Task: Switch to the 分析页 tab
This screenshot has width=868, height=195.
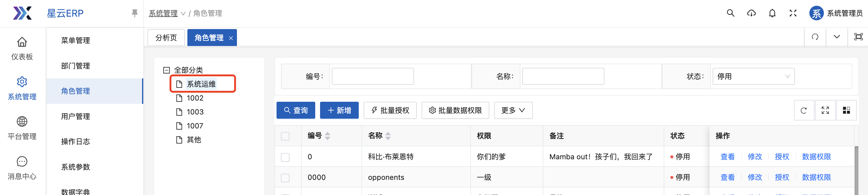Action: tap(166, 38)
